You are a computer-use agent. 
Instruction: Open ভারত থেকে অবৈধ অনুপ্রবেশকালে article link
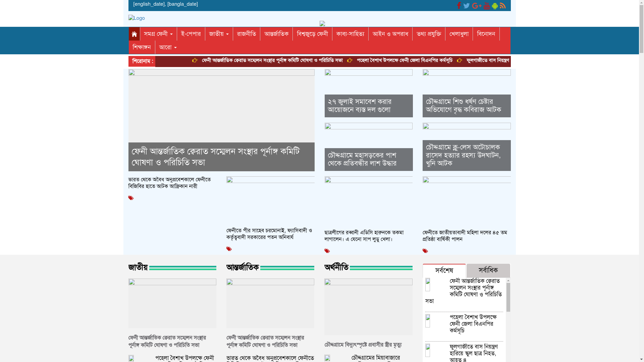coord(169,183)
